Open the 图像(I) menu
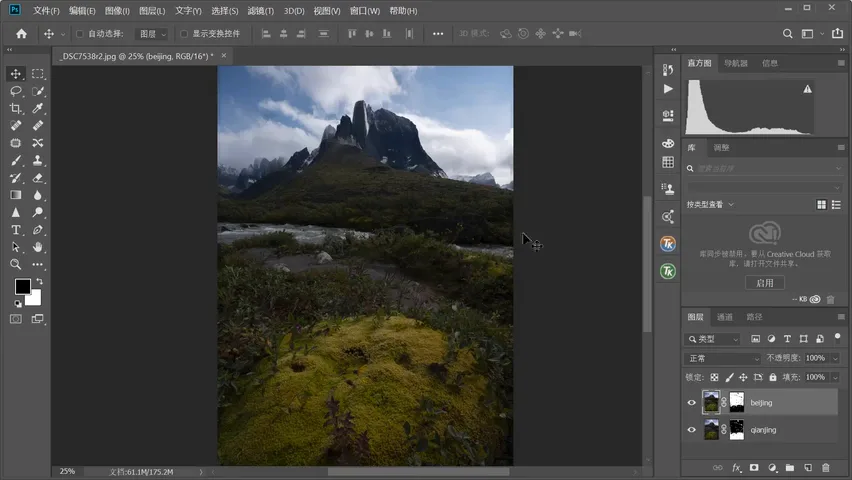 (117, 11)
